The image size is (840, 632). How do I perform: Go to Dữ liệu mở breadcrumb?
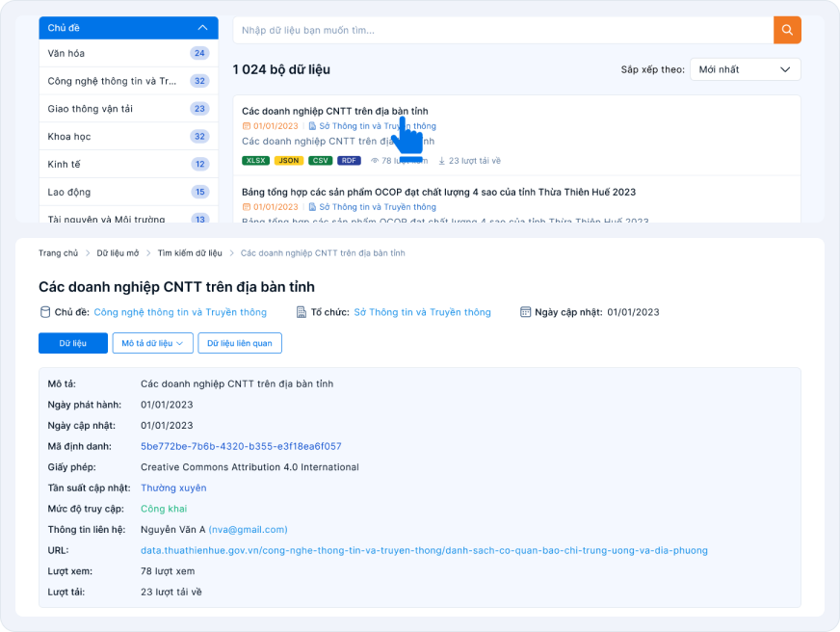click(x=118, y=253)
